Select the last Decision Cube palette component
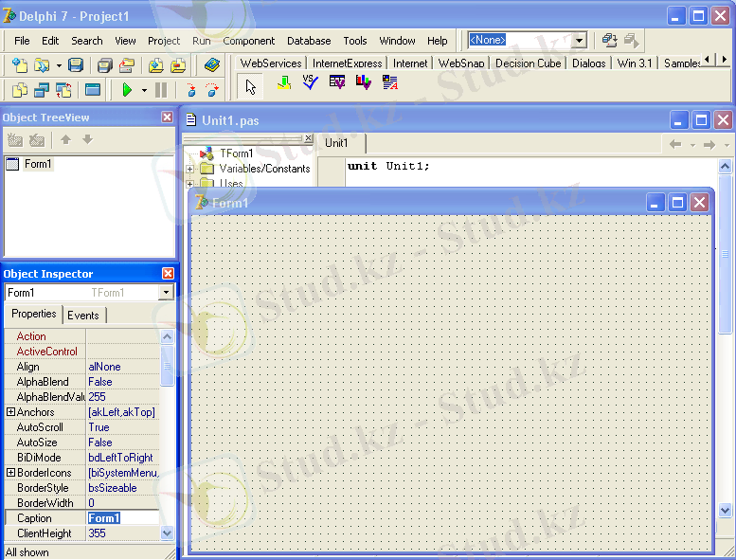 pyautogui.click(x=390, y=82)
